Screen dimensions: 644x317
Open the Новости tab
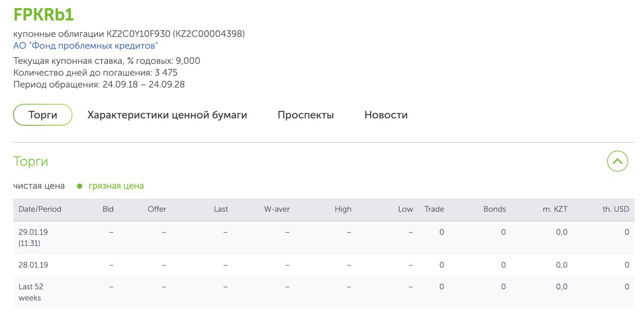[x=386, y=115]
